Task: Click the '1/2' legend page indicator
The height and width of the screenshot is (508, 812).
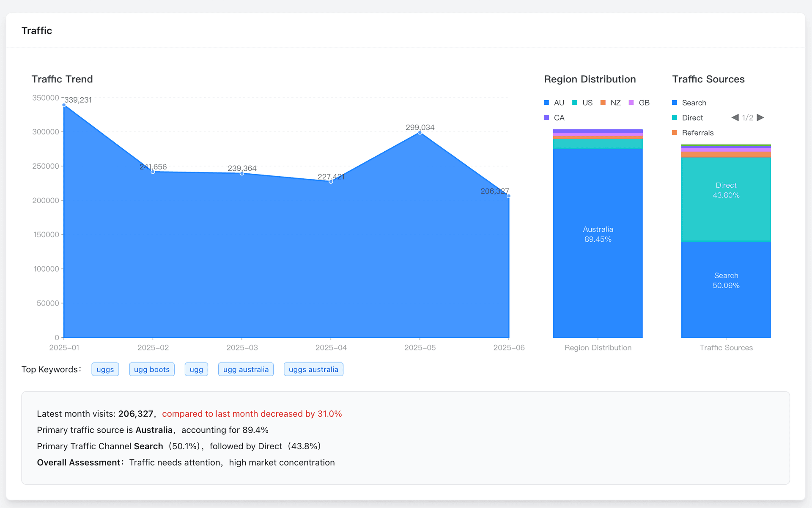Action: (748, 118)
